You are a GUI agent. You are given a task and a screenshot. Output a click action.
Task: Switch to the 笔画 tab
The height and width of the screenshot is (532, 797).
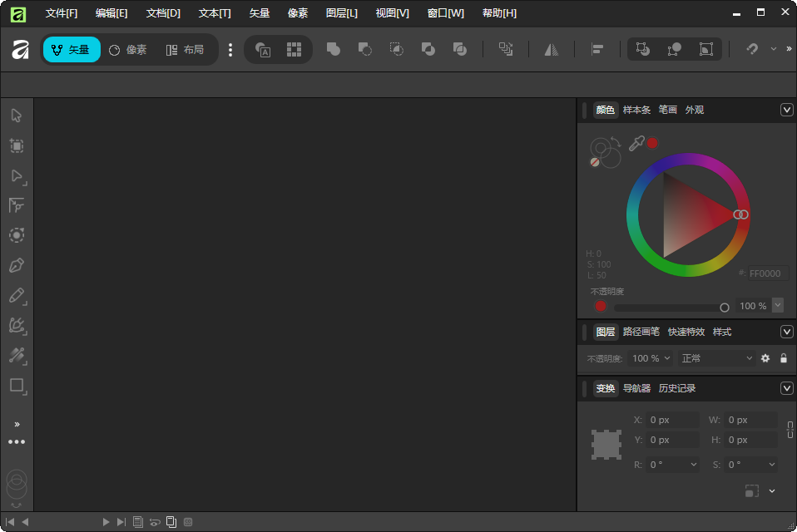click(667, 110)
